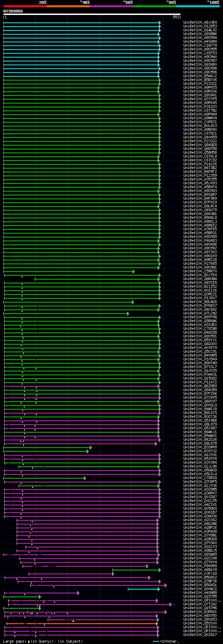
Task: Select the UniRef100_C7DRS8 hit label
Action: coord(200,478)
